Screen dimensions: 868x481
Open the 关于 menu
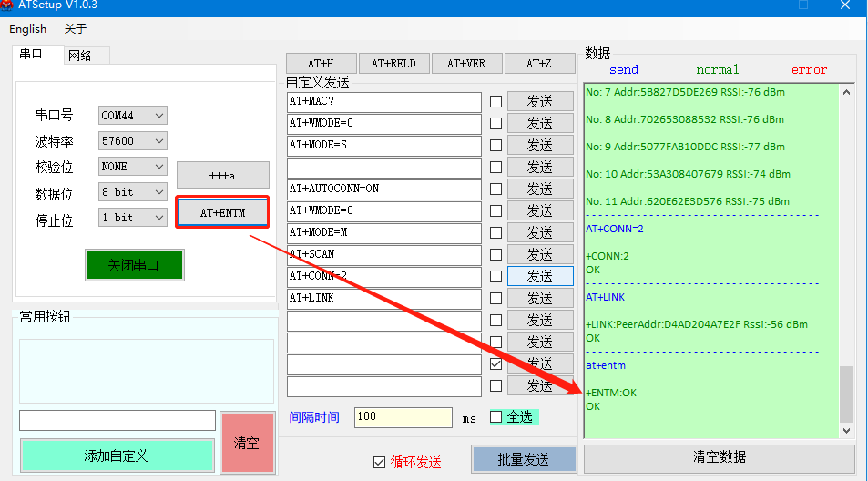tap(76, 29)
